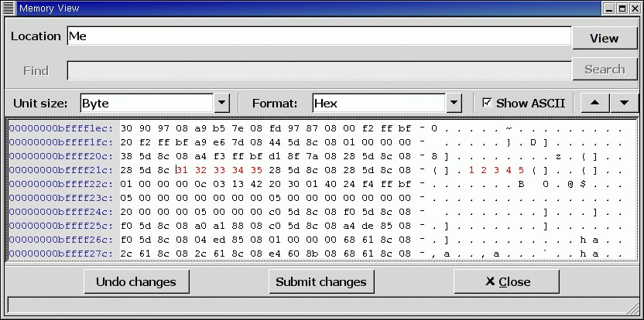Click Submit changes button
644x320 pixels.
tap(321, 282)
